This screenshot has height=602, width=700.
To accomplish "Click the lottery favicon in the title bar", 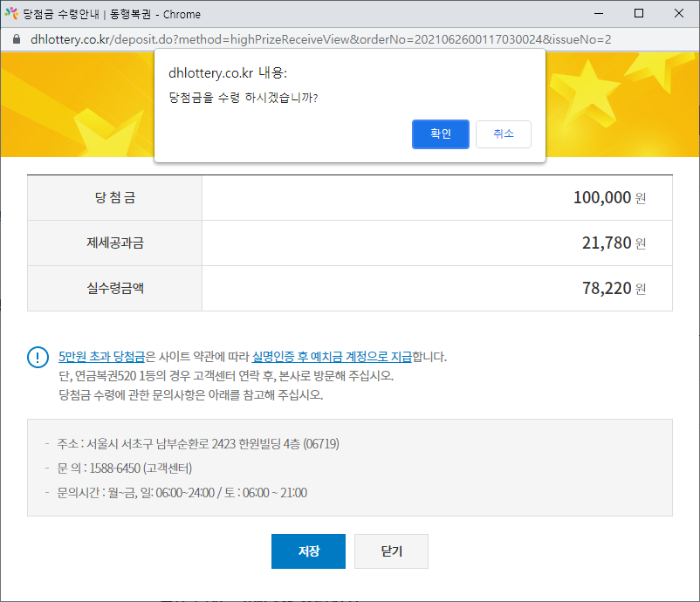I will 11,14.
